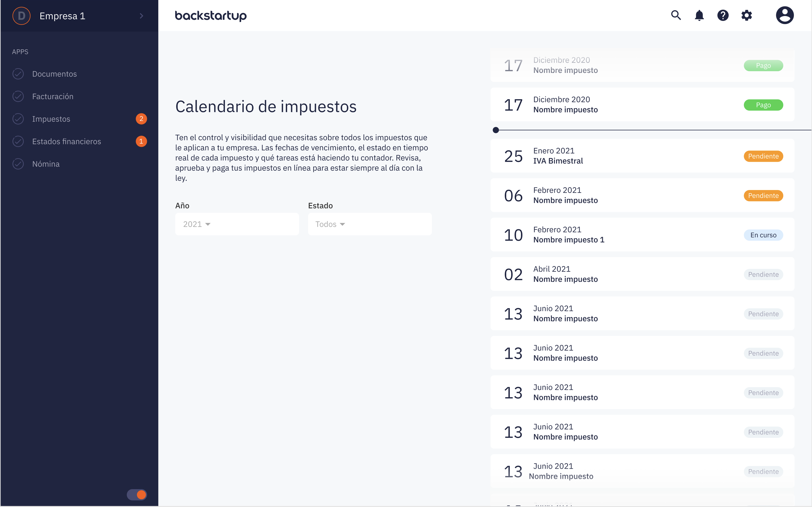Open the 02 Abril 2021 tax entry

click(x=642, y=274)
